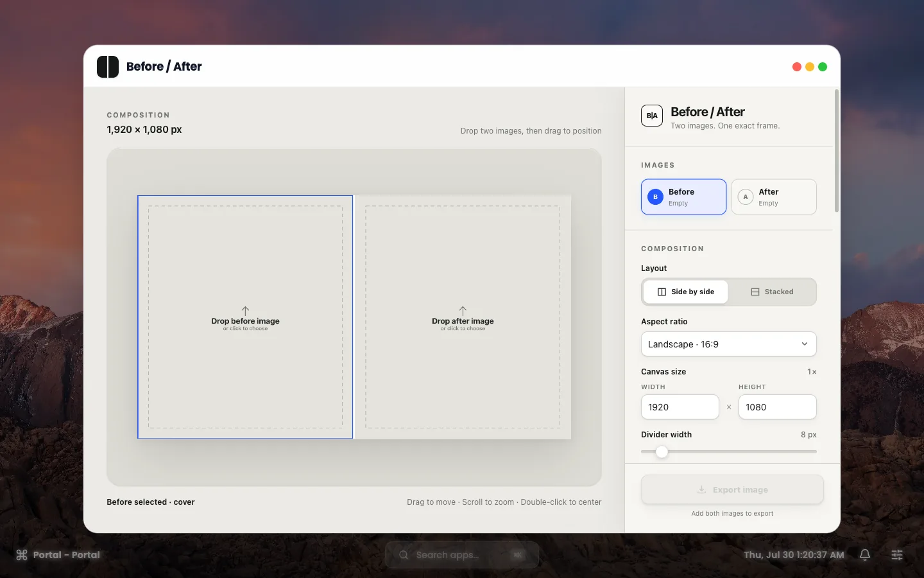Click the 'Add both images to export' hint
This screenshot has height=578, width=924.
pyautogui.click(x=732, y=514)
